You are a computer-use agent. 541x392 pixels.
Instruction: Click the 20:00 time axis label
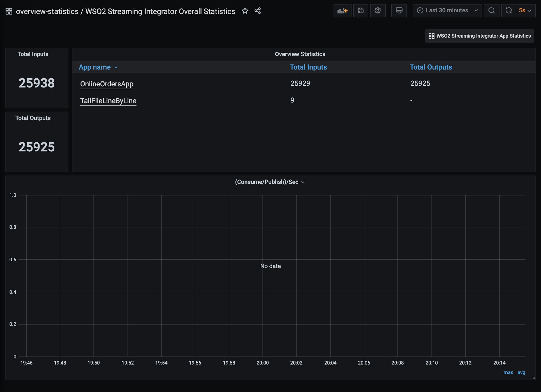[x=263, y=363]
